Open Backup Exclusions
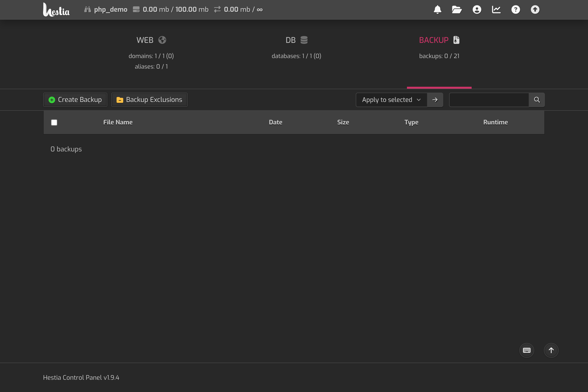 (149, 100)
